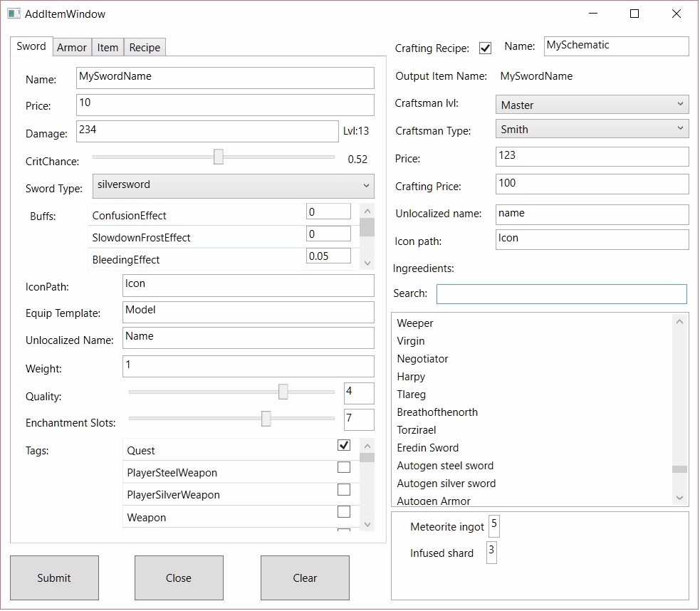This screenshot has width=700, height=611.
Task: Click the CritChance slider thumb
Action: coord(219,157)
